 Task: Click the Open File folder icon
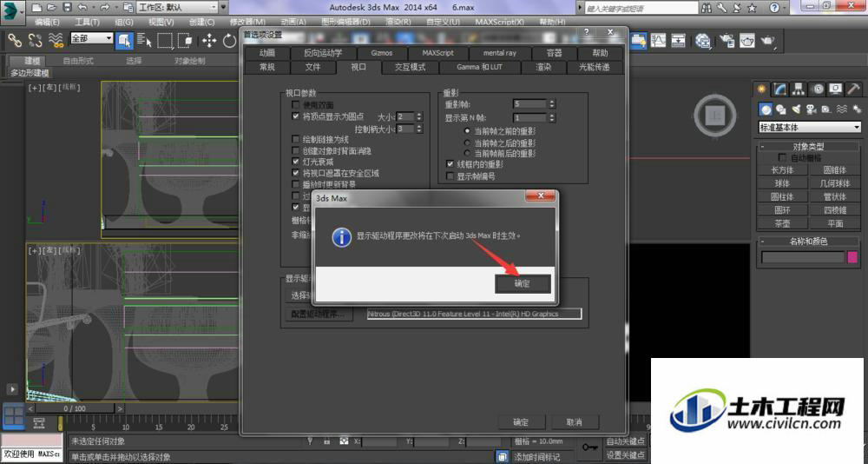pyautogui.click(x=51, y=7)
